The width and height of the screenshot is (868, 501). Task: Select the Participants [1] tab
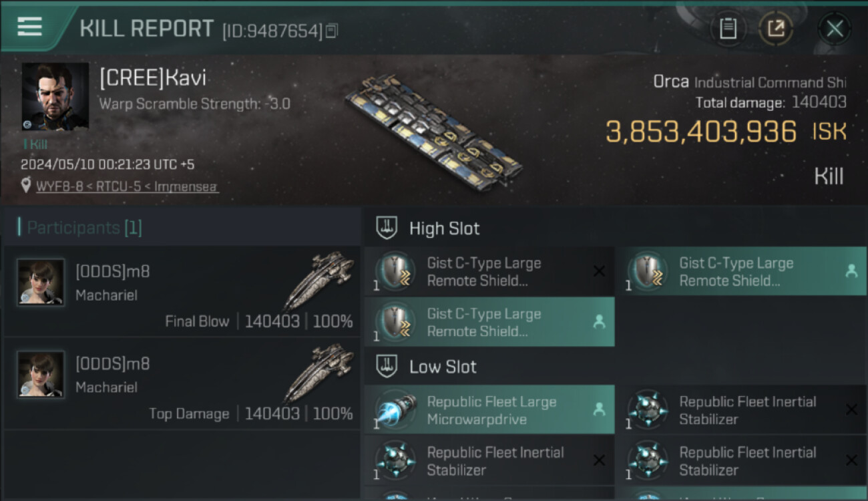click(x=84, y=228)
